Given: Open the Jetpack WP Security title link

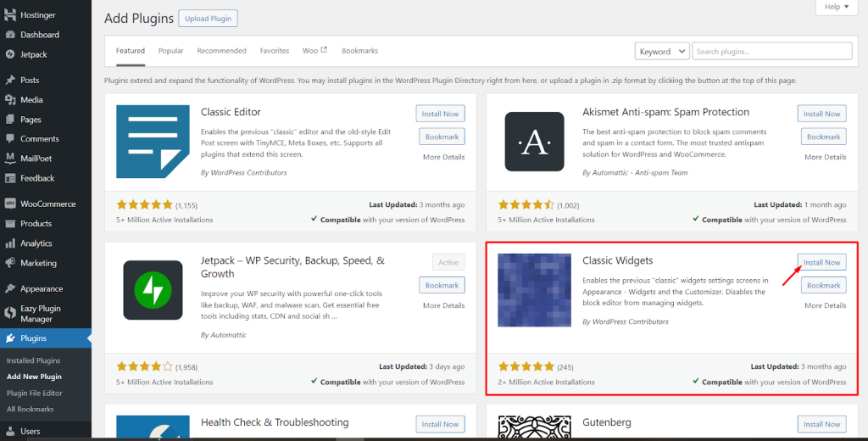Looking at the screenshot, I should point(292,267).
